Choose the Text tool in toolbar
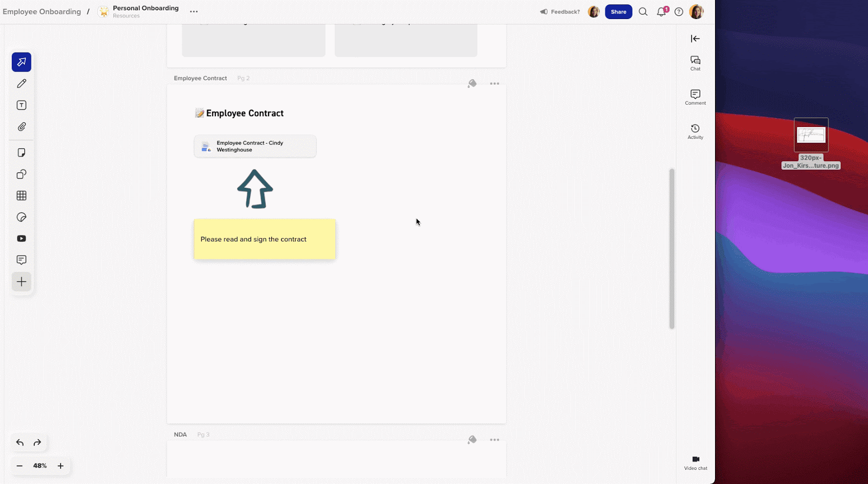 [22, 105]
